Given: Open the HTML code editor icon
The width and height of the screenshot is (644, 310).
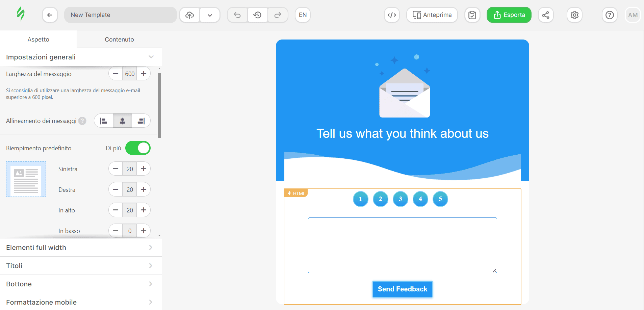Looking at the screenshot, I should click(x=392, y=15).
